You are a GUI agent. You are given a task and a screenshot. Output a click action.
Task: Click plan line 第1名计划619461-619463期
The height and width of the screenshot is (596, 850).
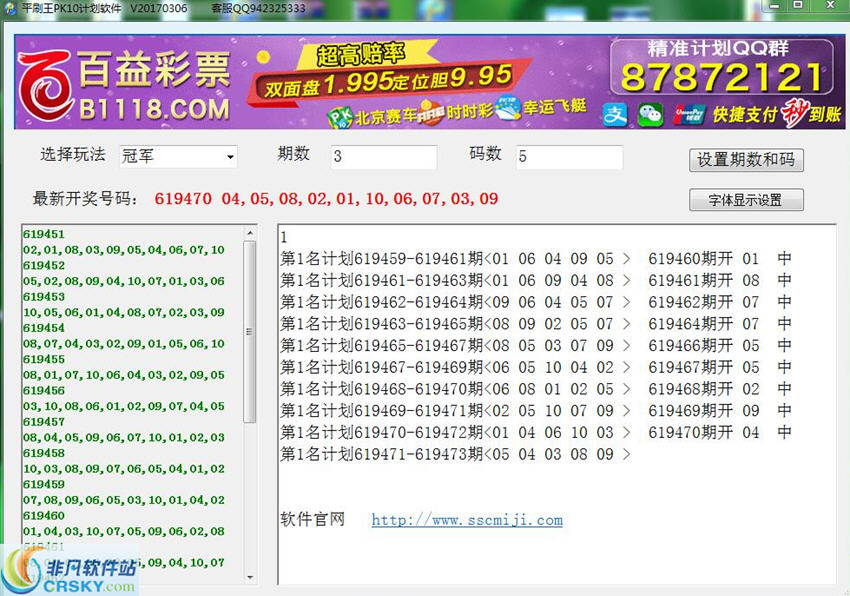click(x=536, y=280)
